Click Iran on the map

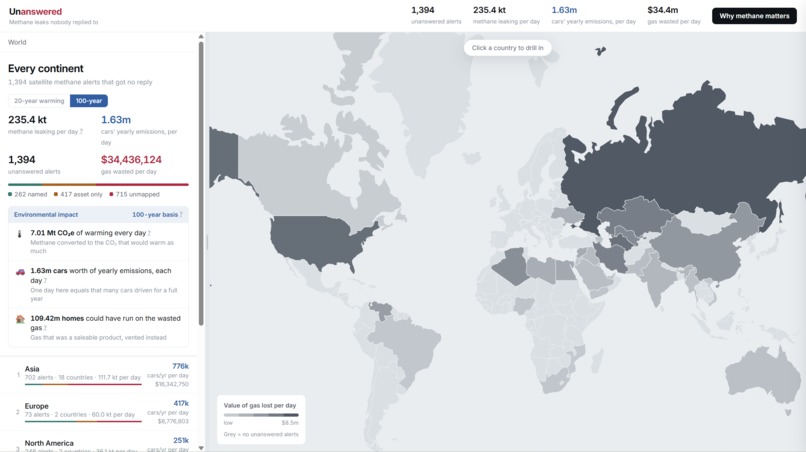(612, 255)
